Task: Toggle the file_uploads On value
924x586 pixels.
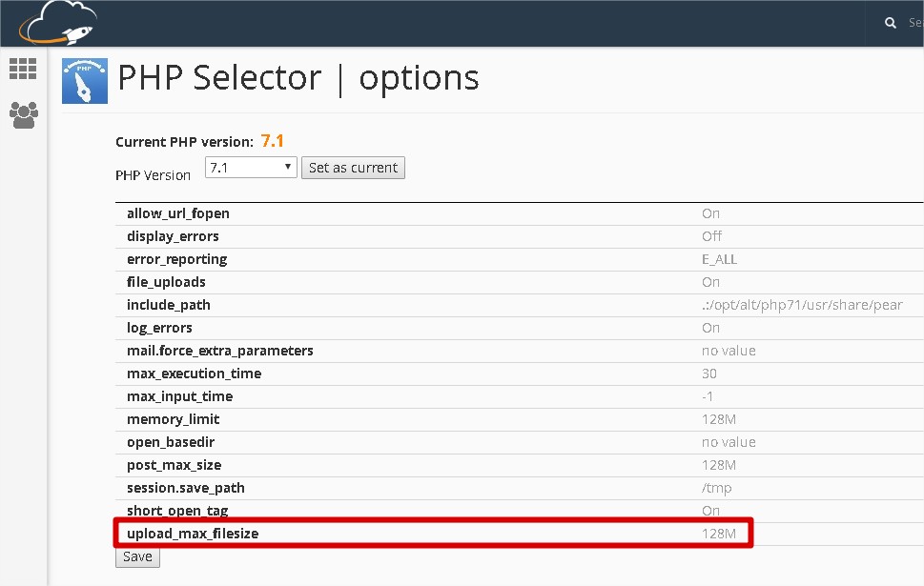Action: 710,282
